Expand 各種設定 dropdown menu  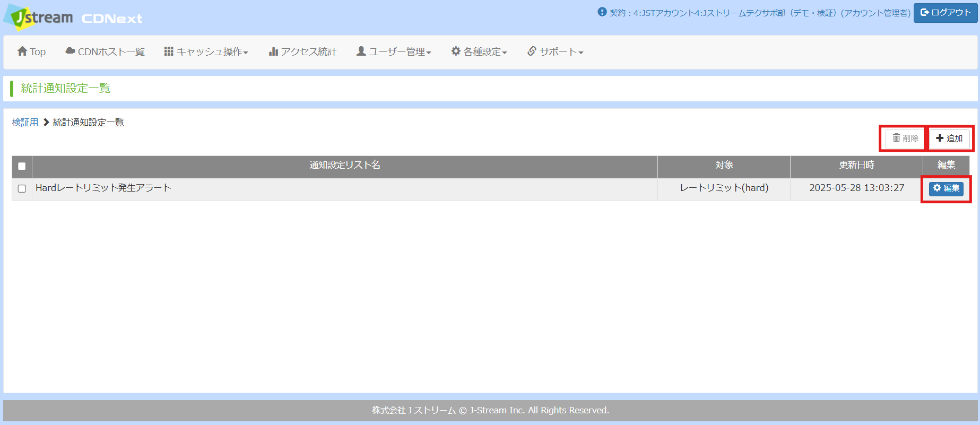[479, 51]
